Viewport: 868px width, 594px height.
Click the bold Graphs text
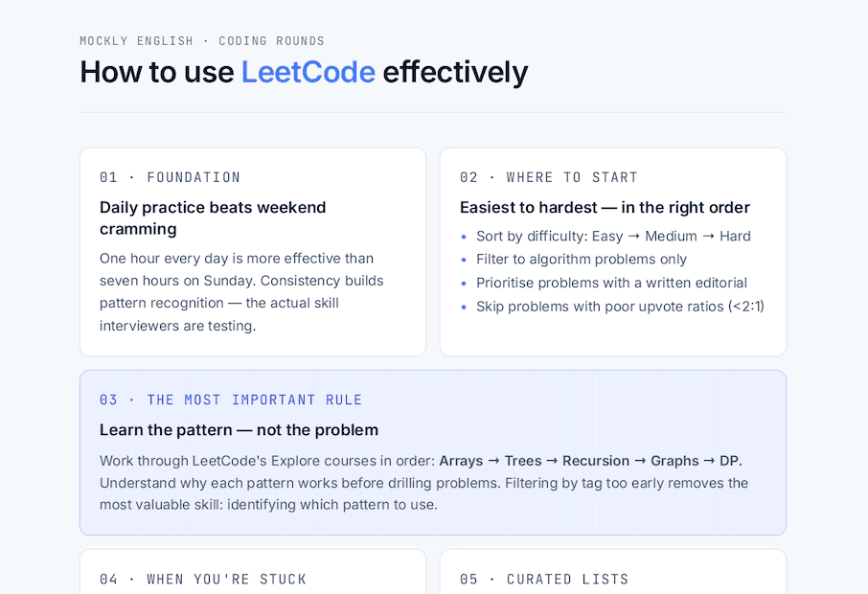[x=674, y=461]
